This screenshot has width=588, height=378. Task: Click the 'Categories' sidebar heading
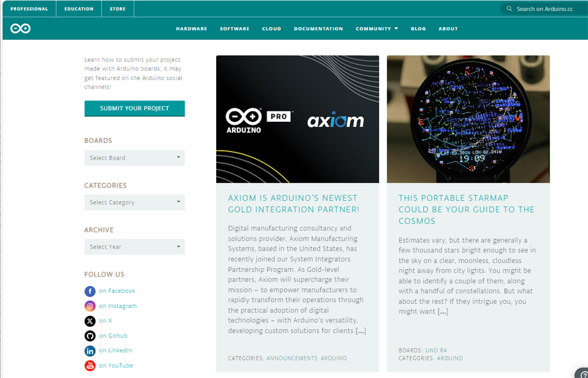point(105,185)
